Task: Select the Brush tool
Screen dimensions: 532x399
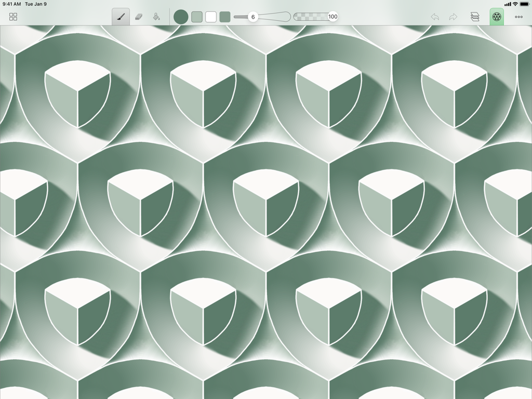Action: click(121, 17)
